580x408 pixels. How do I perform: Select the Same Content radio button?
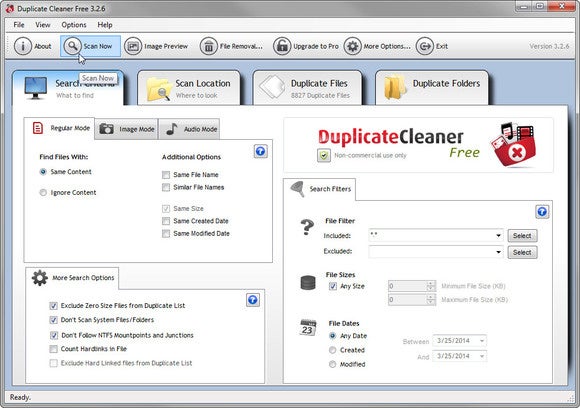43,172
